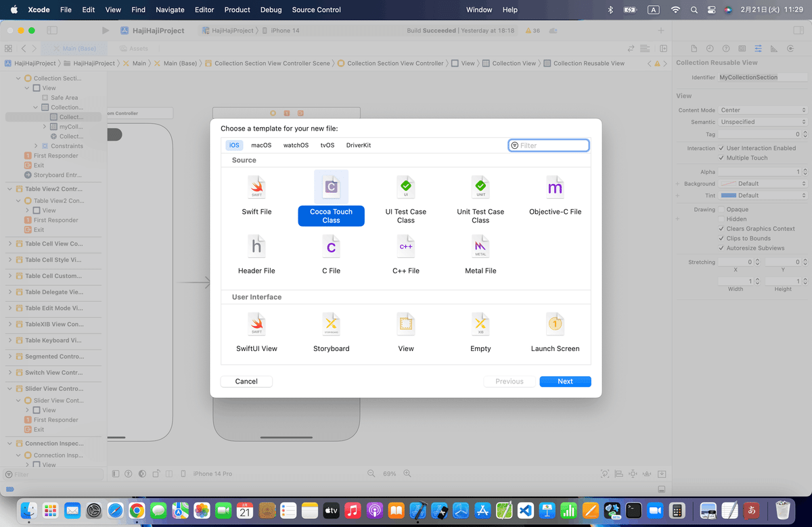The width and height of the screenshot is (812, 527).
Task: Switch to the tvOS platform tab
Action: [328, 145]
